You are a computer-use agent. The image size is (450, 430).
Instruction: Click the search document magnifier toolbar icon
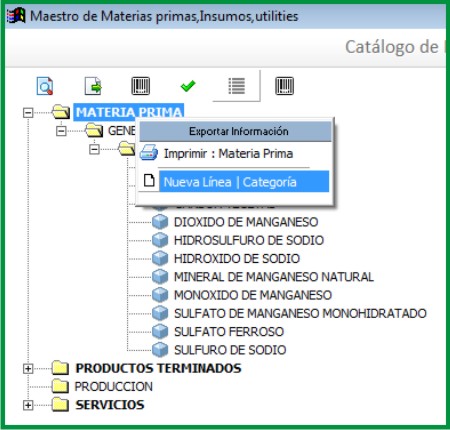(x=45, y=86)
